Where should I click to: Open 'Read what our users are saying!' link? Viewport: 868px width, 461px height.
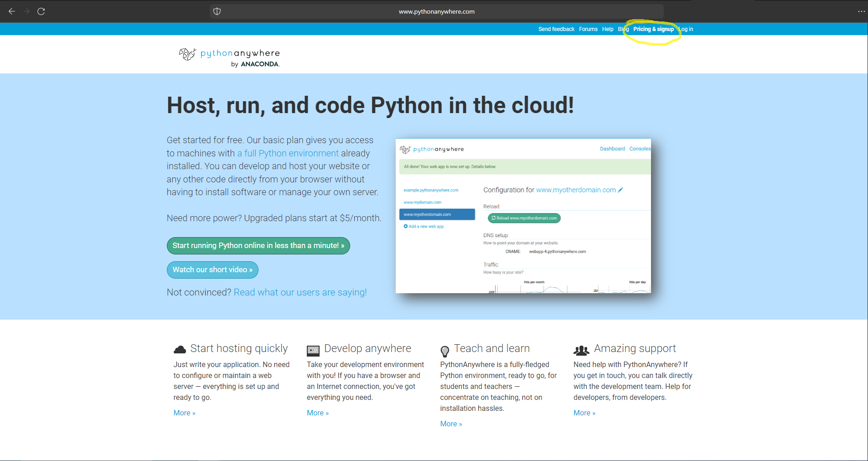[300, 292]
